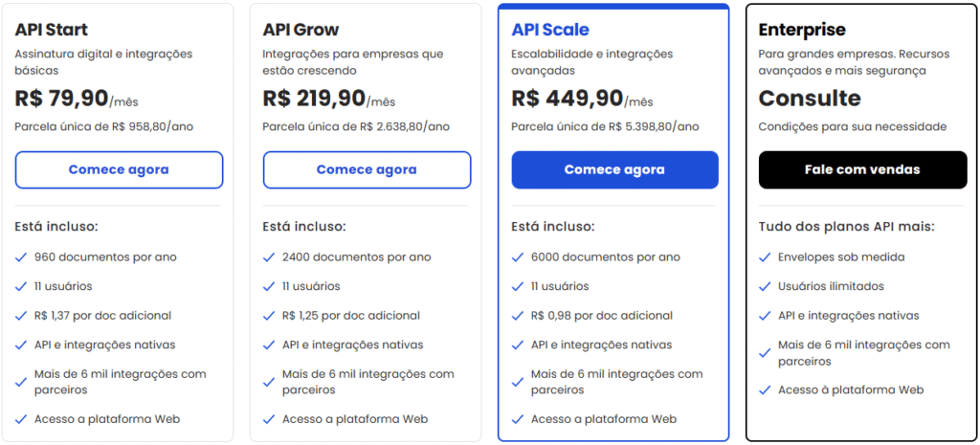Click the blue Comece agora for API Scale

point(615,169)
